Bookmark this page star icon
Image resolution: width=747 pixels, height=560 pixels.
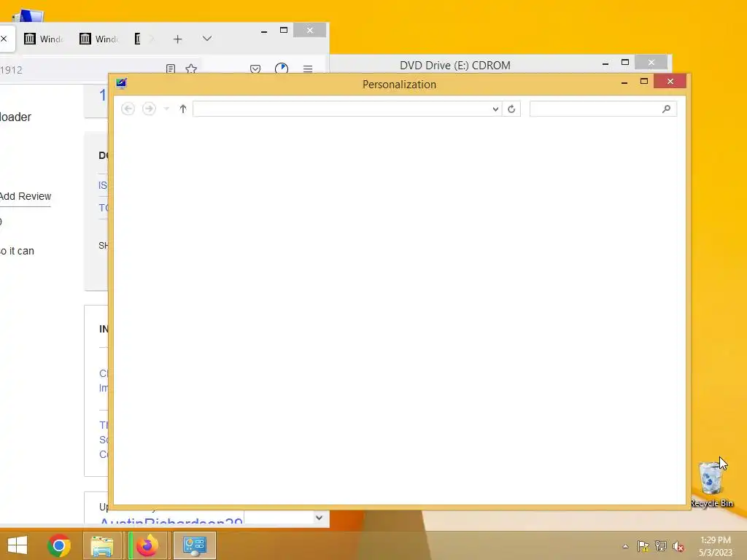click(x=191, y=69)
